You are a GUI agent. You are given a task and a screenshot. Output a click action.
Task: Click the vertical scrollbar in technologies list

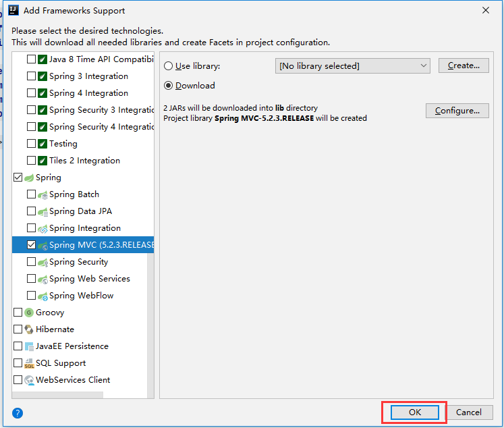tap(150, 325)
